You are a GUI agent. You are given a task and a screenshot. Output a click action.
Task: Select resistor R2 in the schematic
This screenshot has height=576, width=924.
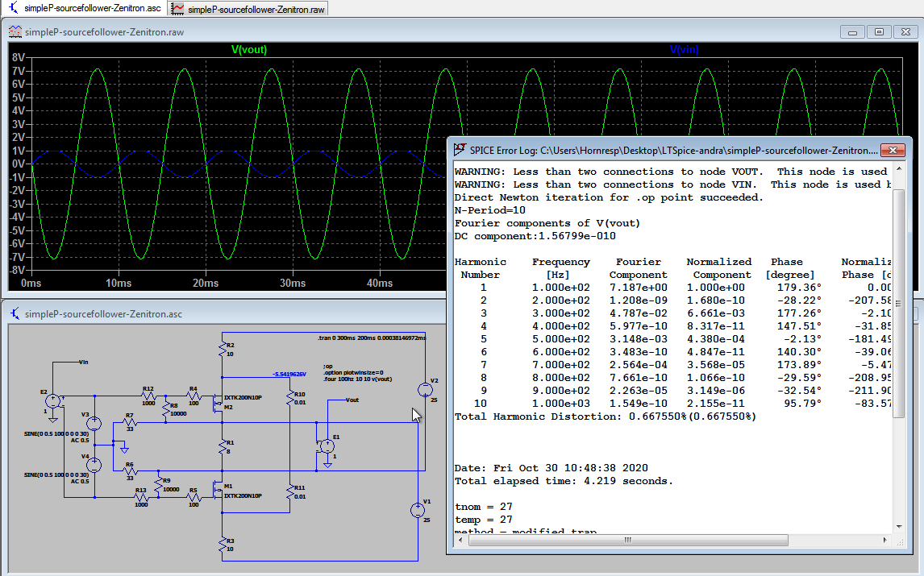point(223,350)
